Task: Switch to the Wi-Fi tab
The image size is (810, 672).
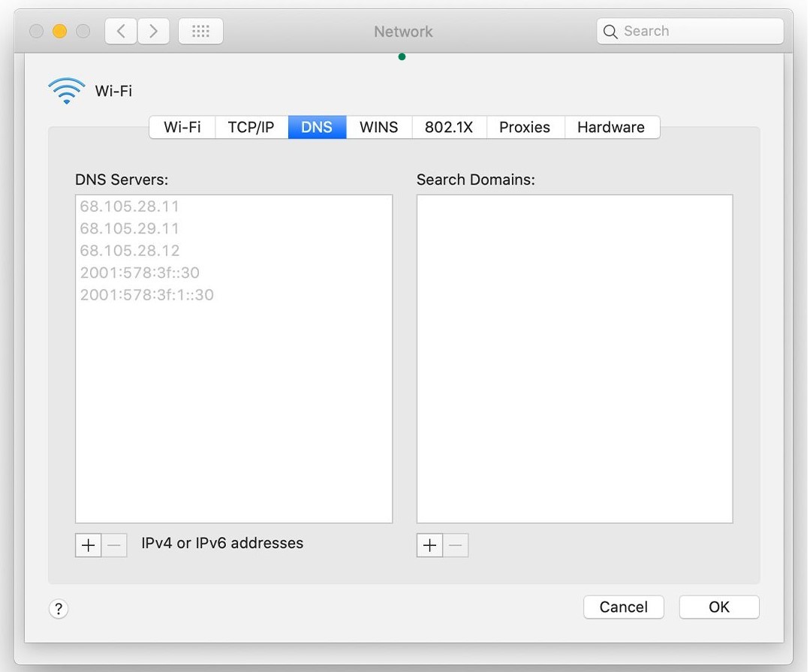Action: tap(182, 127)
